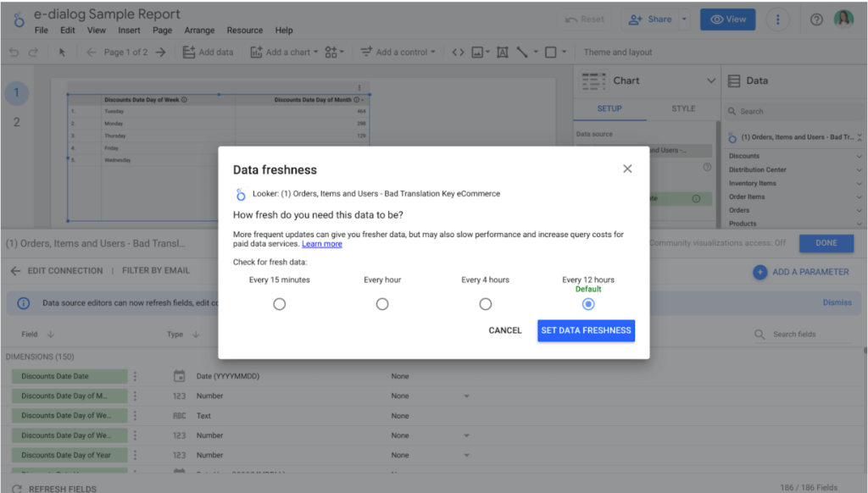This screenshot has height=493, width=868.
Task: Open the embed code tool
Action: pyautogui.click(x=458, y=52)
